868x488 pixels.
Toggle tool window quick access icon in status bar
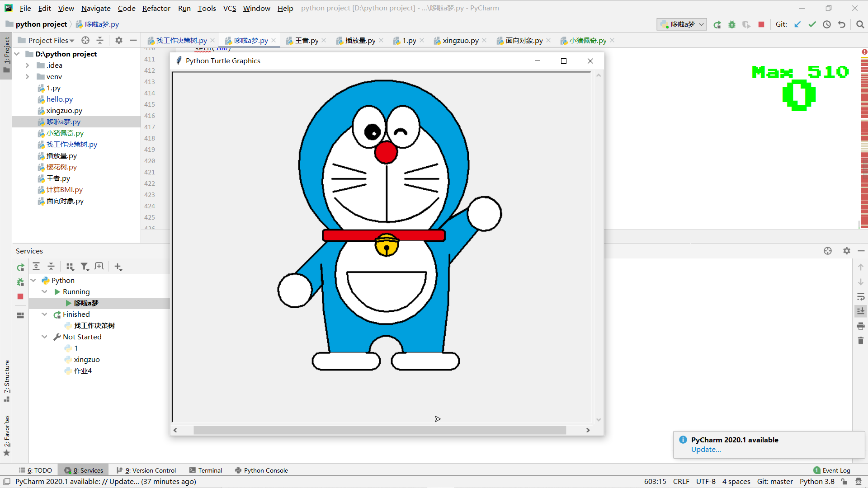coord(7,482)
